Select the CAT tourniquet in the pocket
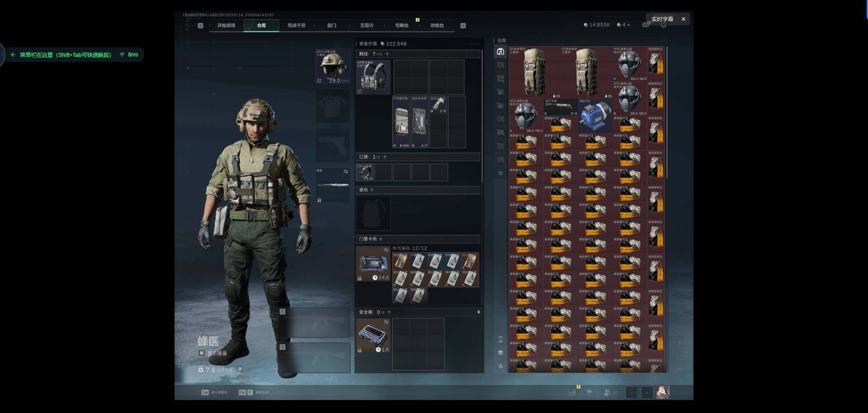868x413 pixels. click(x=365, y=172)
